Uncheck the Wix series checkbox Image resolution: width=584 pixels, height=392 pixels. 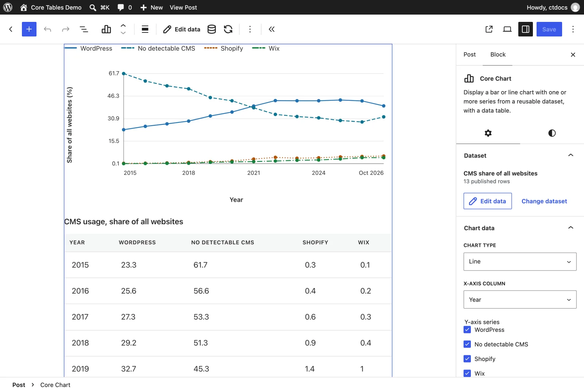pyautogui.click(x=467, y=373)
